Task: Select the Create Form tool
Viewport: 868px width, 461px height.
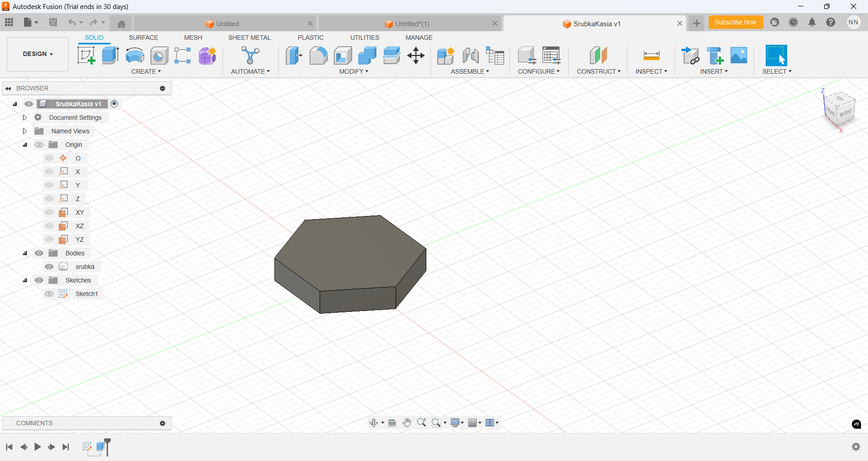Action: coord(208,56)
